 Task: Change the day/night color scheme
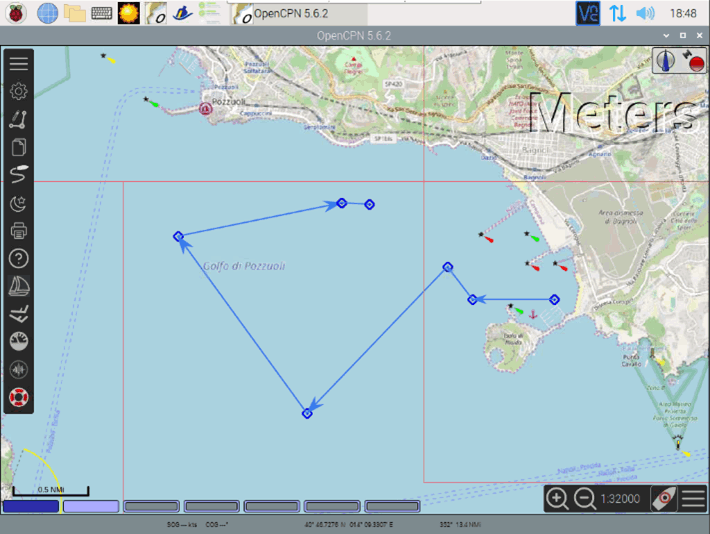pyautogui.click(x=19, y=204)
